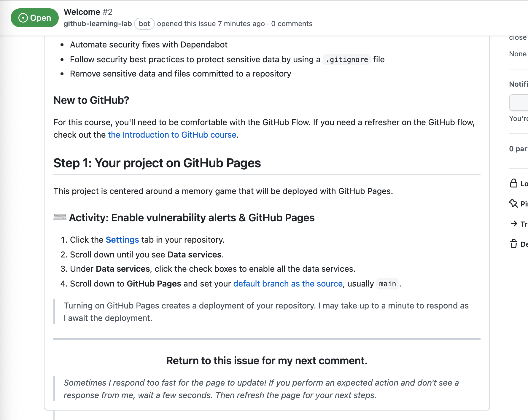Click the keyboard emoji beside the Activity heading
Viewport: 528px width, 420px height.
pyautogui.click(x=59, y=217)
